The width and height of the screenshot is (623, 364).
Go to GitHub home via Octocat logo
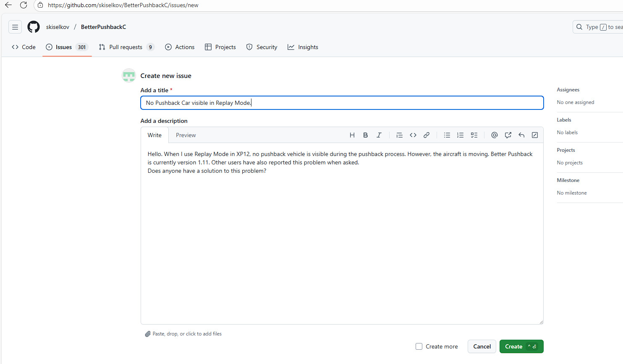click(34, 27)
